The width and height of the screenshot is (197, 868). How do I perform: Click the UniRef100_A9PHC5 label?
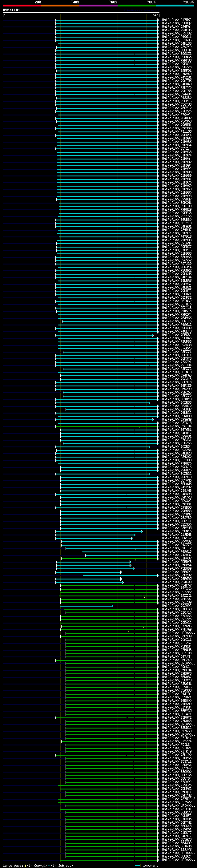pyautogui.click(x=176, y=470)
